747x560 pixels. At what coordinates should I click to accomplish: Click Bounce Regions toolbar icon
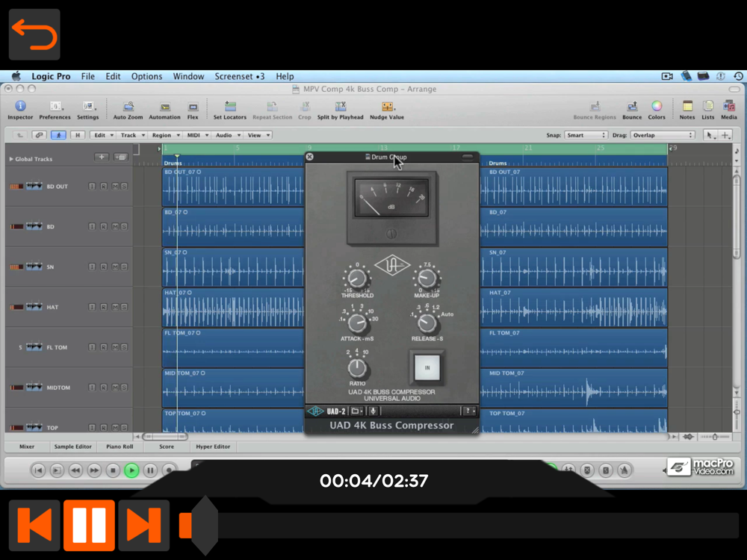point(595,110)
